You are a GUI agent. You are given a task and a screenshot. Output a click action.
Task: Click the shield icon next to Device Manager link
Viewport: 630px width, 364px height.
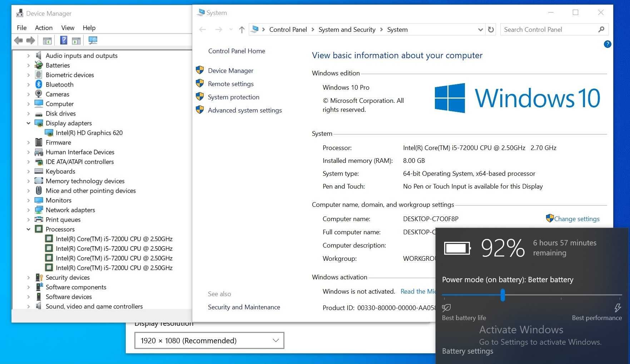click(x=200, y=70)
